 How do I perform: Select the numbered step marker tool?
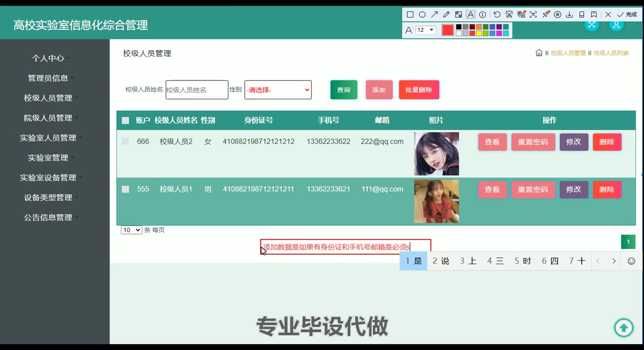click(x=483, y=15)
